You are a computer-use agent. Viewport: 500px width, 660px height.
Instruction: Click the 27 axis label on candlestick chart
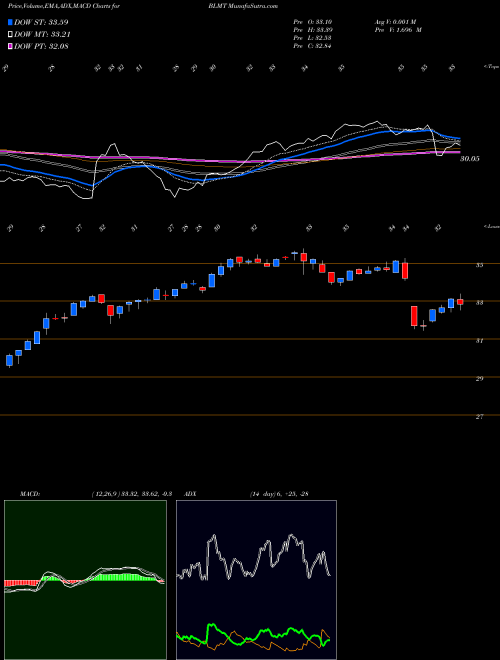[x=479, y=416]
